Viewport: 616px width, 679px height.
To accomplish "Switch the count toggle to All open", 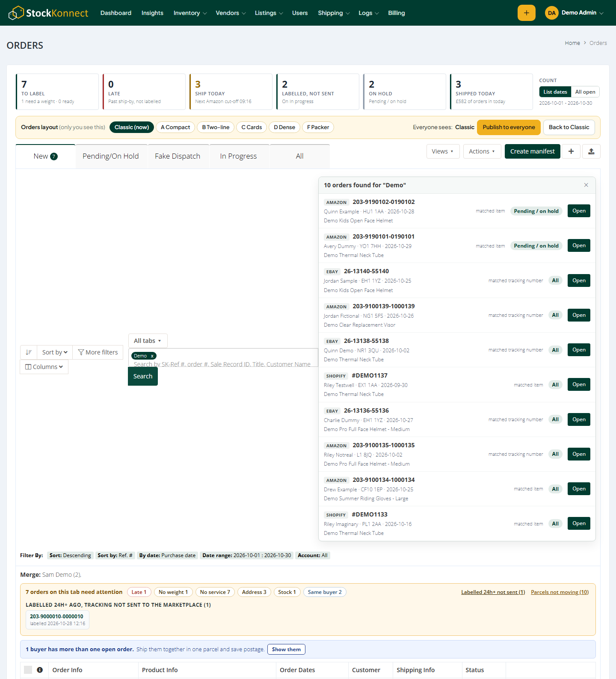I will 585,92.
